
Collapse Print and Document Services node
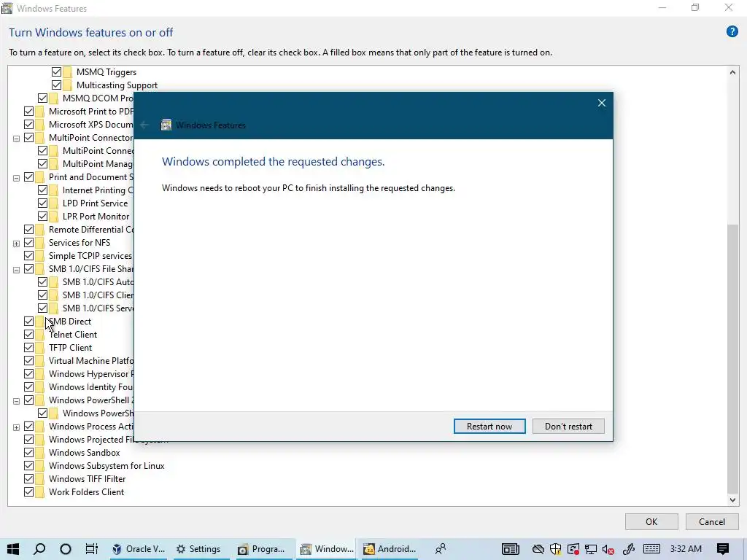pos(16,178)
